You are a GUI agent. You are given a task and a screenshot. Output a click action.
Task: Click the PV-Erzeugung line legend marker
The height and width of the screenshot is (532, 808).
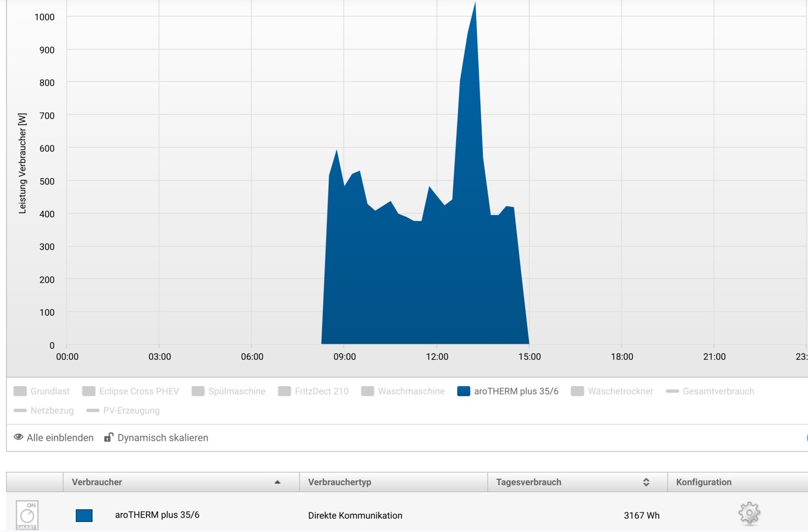pyautogui.click(x=93, y=411)
